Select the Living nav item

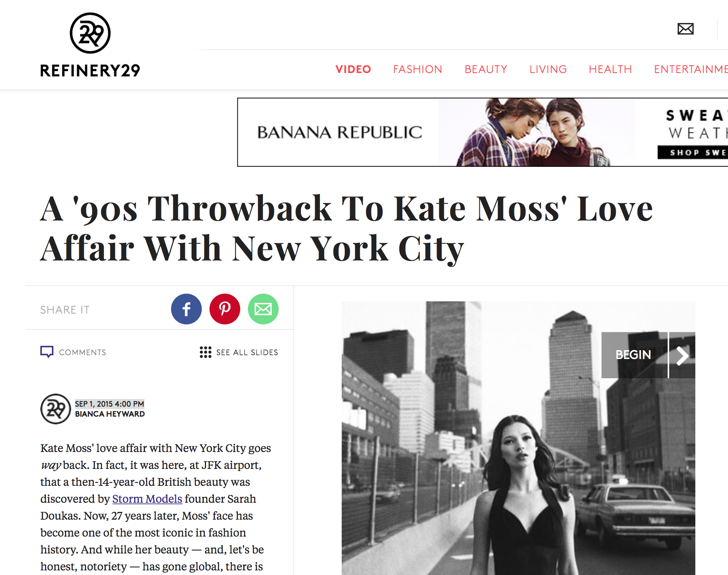pyautogui.click(x=548, y=69)
